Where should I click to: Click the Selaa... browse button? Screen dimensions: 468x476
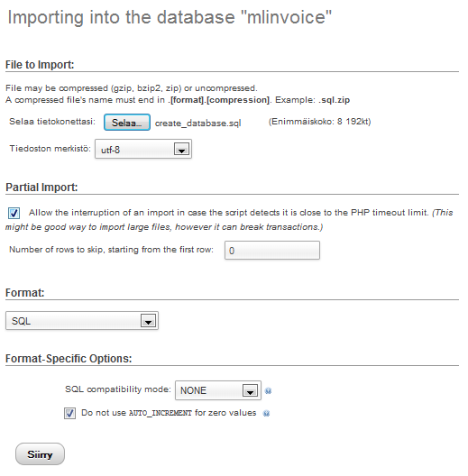tap(127, 123)
